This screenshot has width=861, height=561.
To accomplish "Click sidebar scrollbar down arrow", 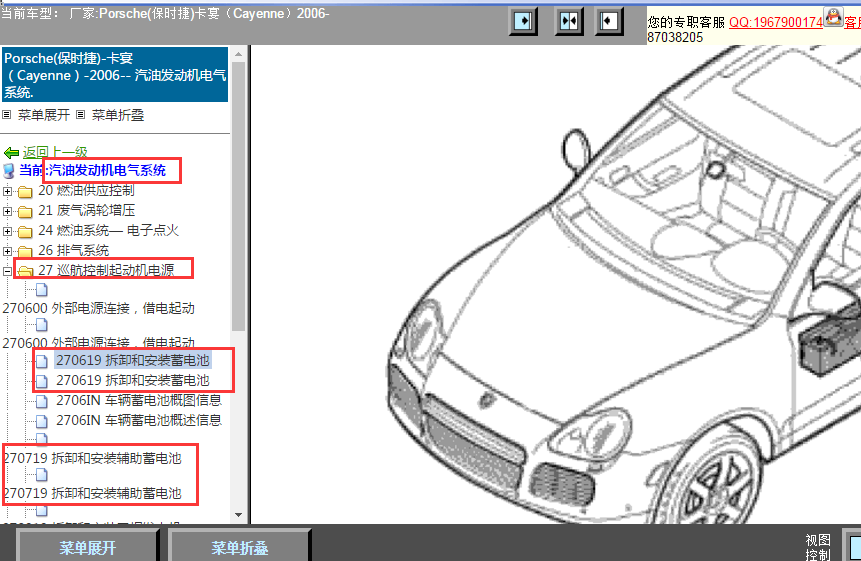I will 238,515.
